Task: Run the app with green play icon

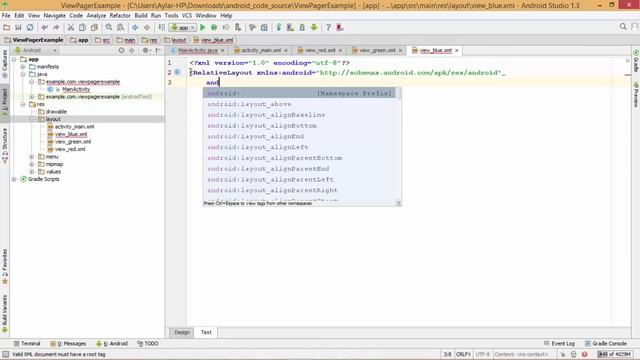Action: 202,27
